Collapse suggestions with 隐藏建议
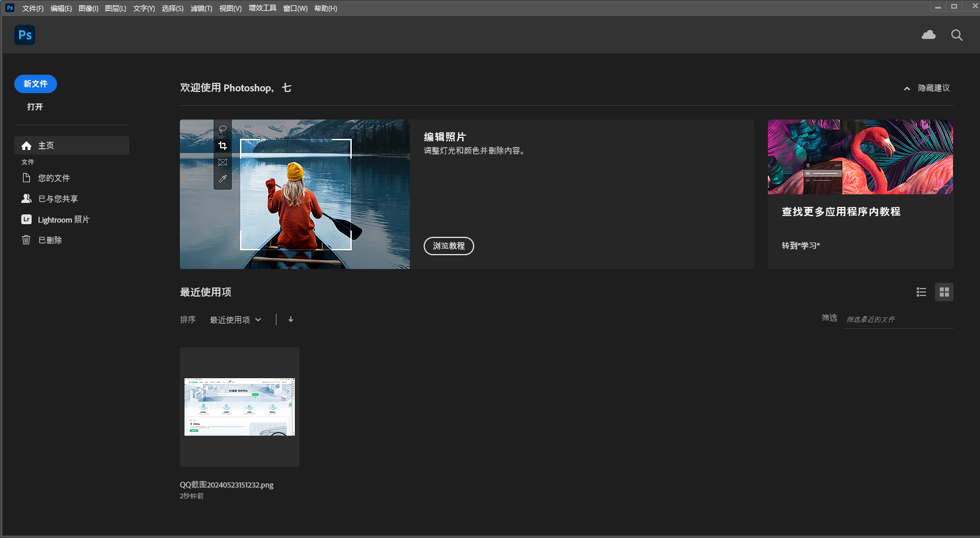Image resolution: width=980 pixels, height=538 pixels. pos(927,88)
